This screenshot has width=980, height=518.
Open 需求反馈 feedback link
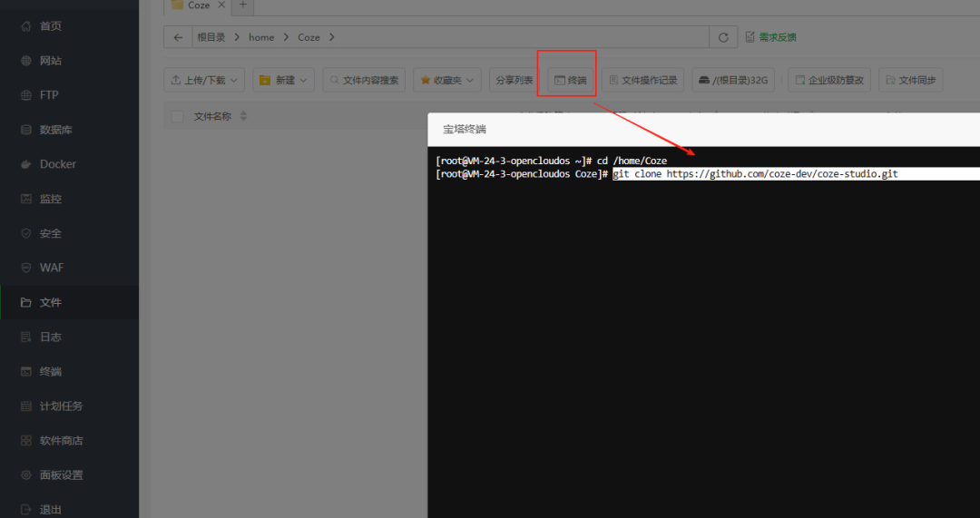(771, 37)
